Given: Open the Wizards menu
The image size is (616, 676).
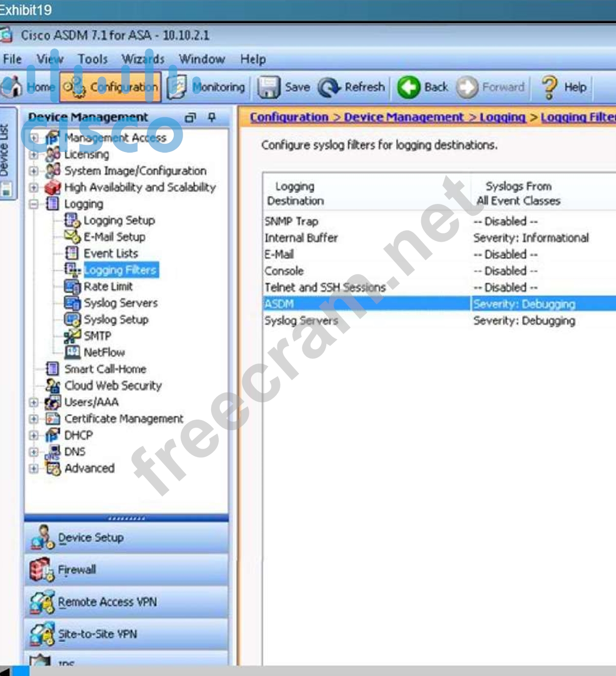Looking at the screenshot, I should click(x=143, y=59).
